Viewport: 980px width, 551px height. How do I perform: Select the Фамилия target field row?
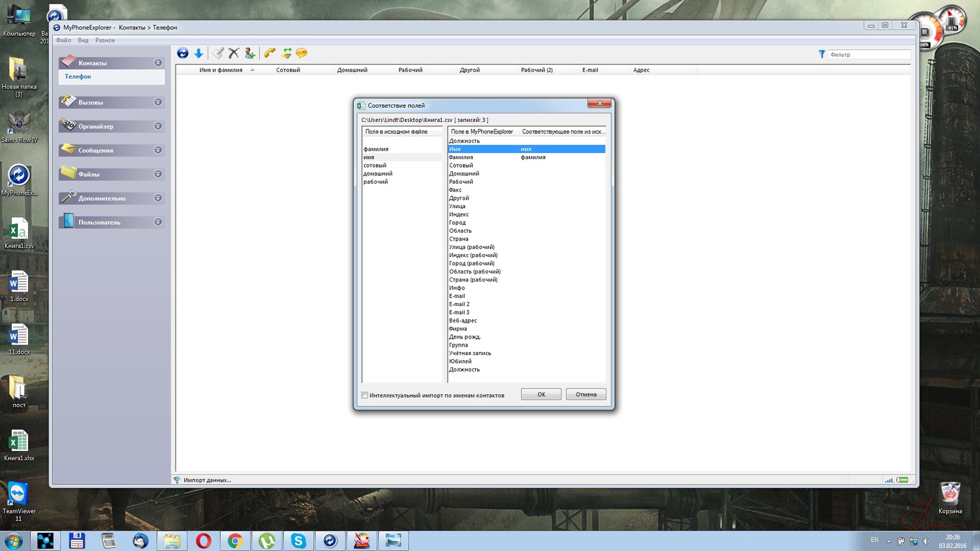tap(527, 157)
